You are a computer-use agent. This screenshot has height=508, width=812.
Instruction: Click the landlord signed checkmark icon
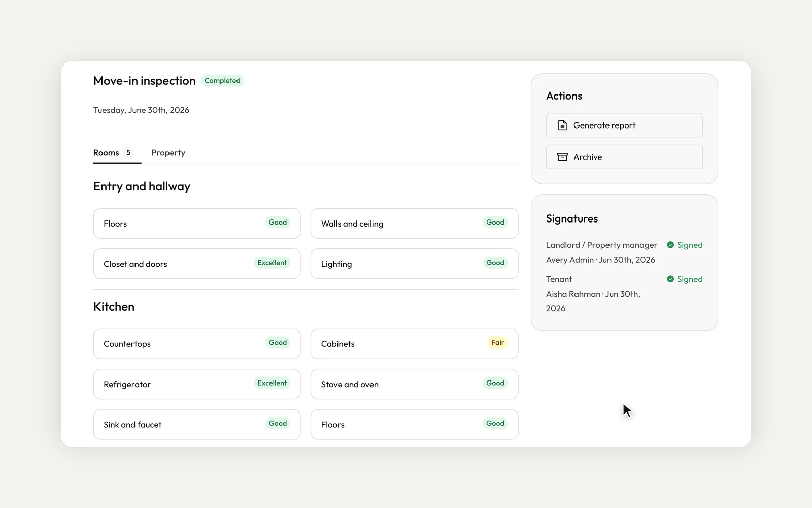(670, 245)
